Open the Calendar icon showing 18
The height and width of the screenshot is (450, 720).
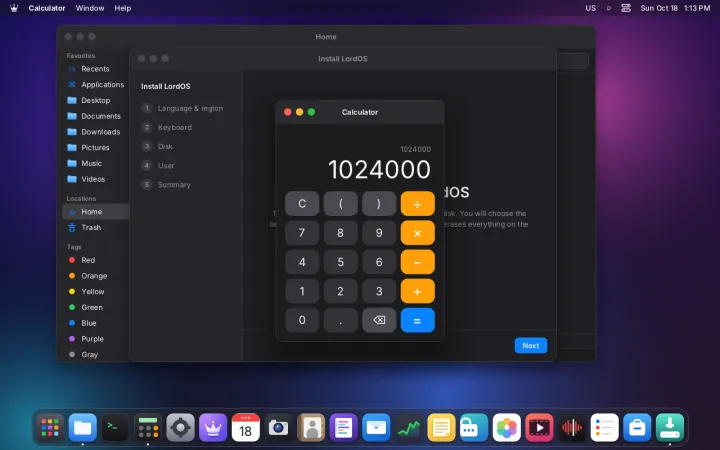coord(246,428)
